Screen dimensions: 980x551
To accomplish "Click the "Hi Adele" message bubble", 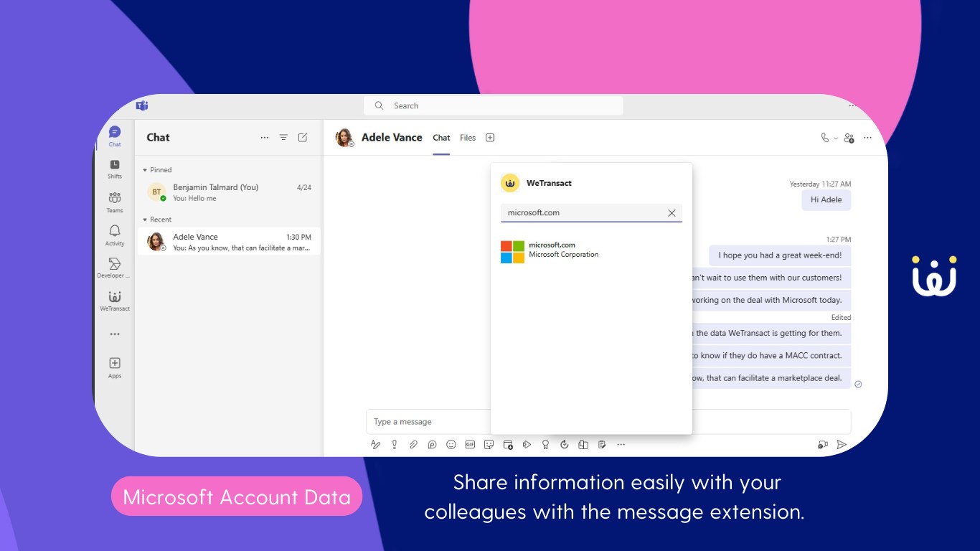I will (x=826, y=200).
